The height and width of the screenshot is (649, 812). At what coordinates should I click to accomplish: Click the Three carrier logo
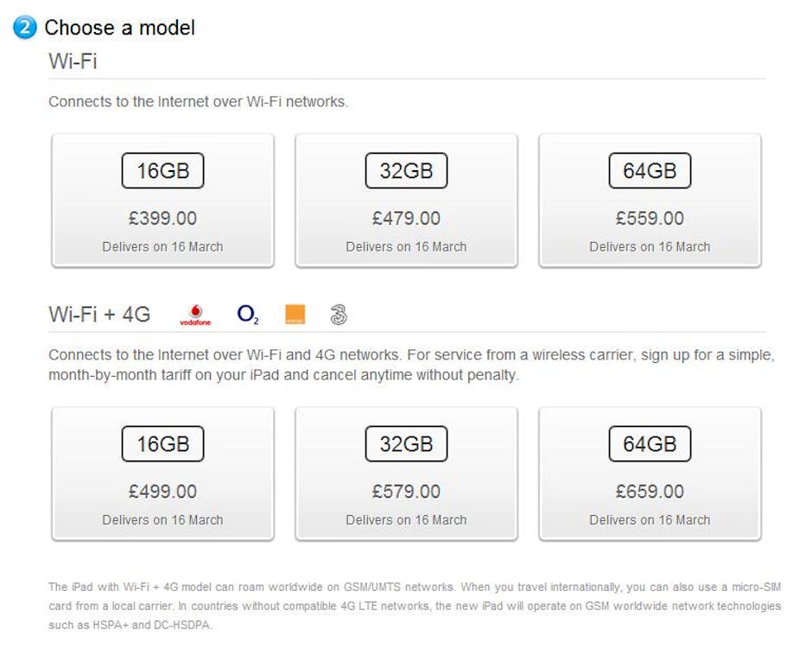pos(339,315)
